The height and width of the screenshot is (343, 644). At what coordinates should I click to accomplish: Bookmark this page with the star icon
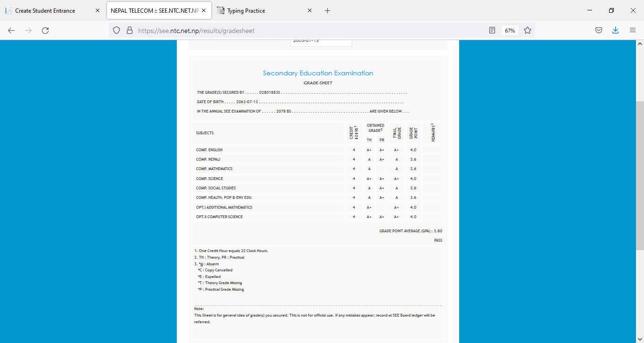pos(528,30)
